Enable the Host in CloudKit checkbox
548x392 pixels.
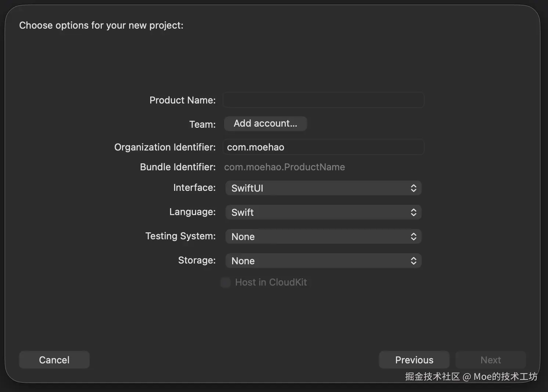coord(226,282)
